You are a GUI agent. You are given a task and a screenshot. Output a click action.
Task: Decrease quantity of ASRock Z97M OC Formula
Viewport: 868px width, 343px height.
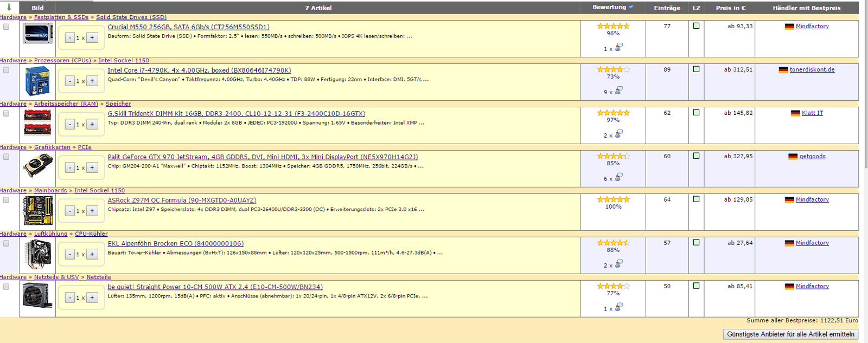70,211
